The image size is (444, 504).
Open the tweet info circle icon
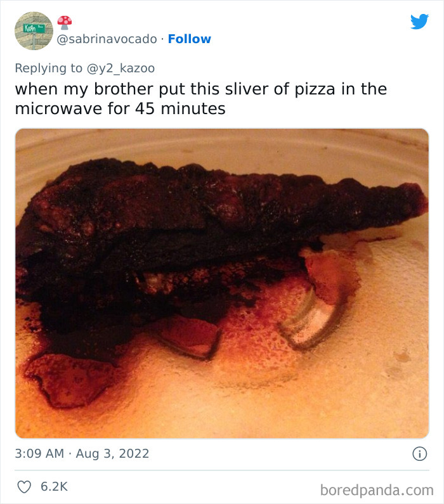click(x=419, y=453)
